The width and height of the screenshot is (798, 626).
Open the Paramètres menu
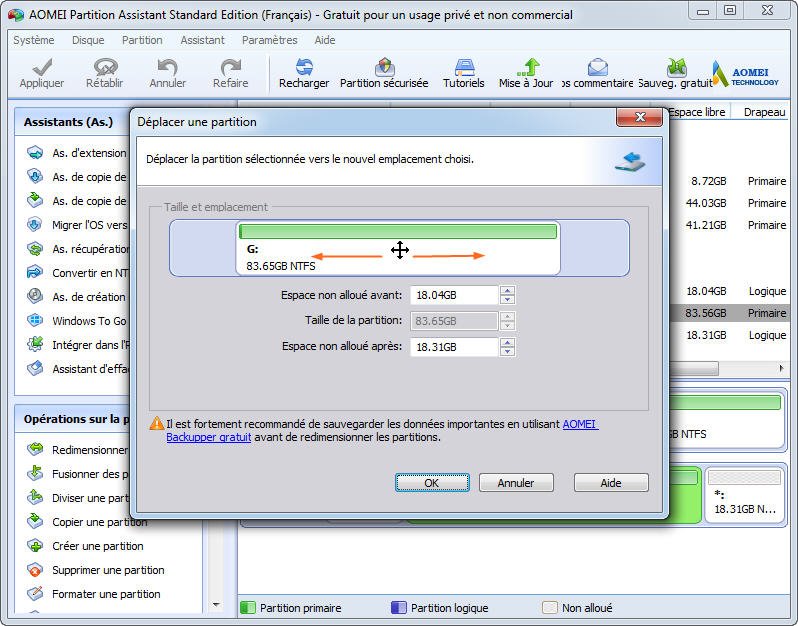tap(269, 40)
